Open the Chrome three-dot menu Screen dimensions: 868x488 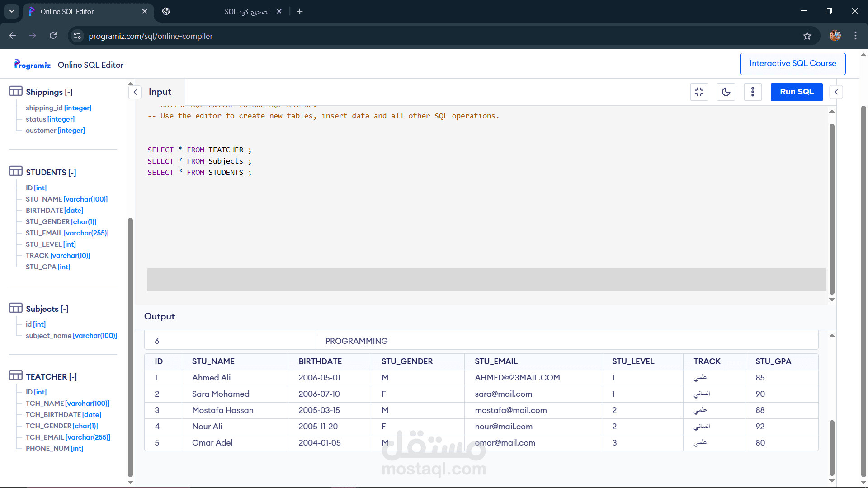(x=855, y=36)
